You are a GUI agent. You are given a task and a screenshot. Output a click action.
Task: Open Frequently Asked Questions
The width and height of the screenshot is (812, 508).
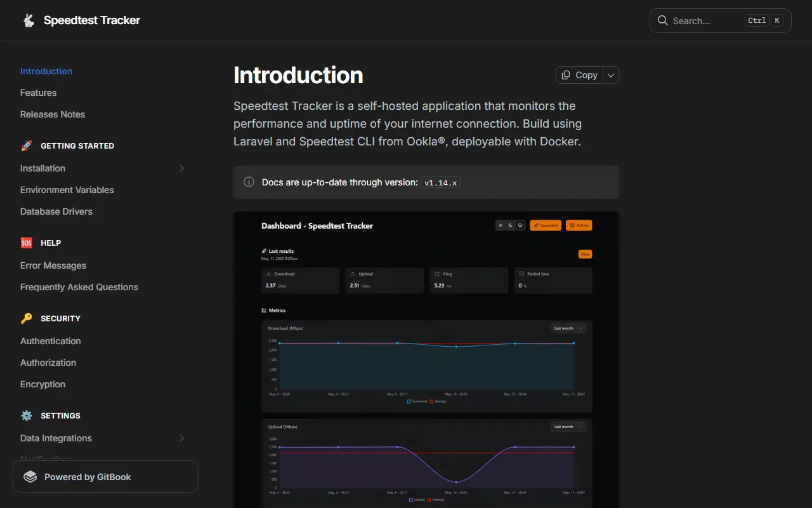click(79, 287)
